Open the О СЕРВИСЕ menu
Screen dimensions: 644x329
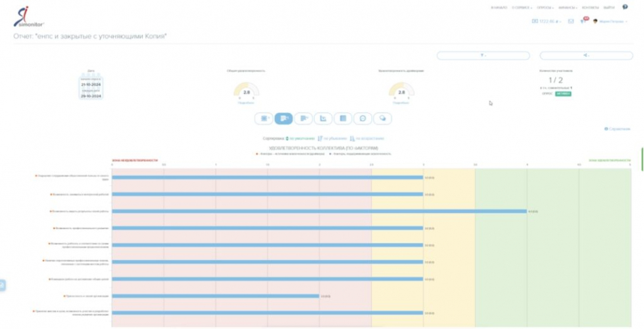pyautogui.click(x=522, y=8)
